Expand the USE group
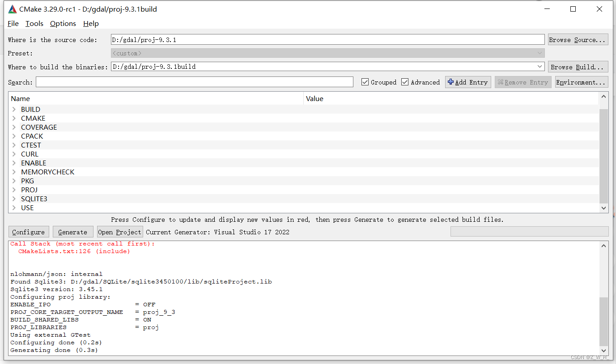The width and height of the screenshot is (616, 364). click(x=14, y=207)
